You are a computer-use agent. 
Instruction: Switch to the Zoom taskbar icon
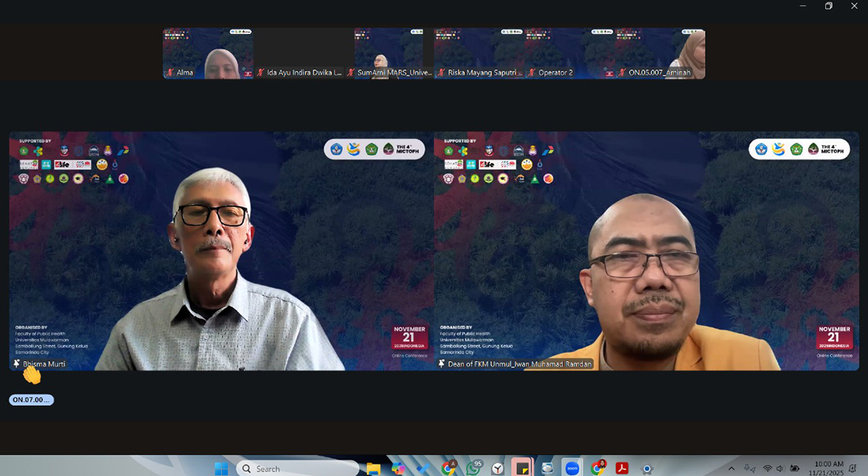572,468
